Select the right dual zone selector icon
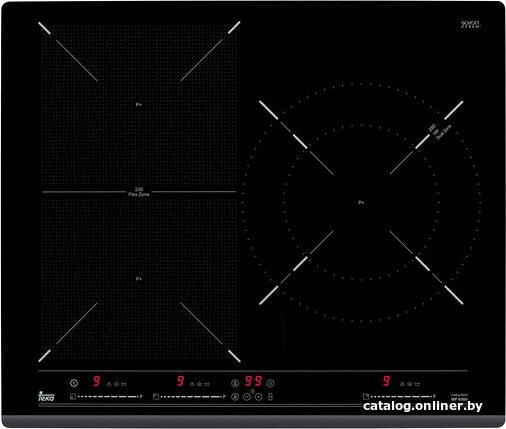Image resolution: width=506 pixels, height=429 pixels. click(366, 396)
